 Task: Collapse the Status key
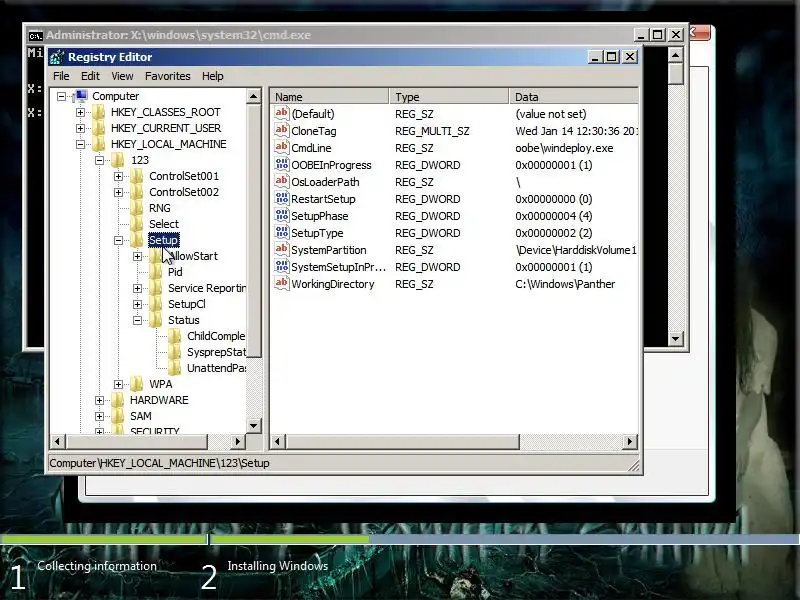coord(137,320)
